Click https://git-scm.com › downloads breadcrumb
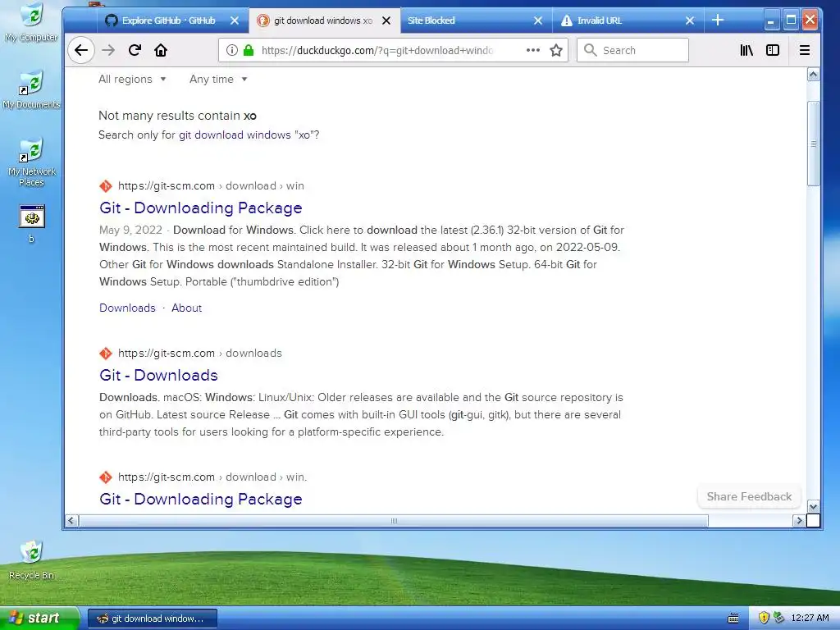Image resolution: width=840 pixels, height=630 pixels. click(200, 353)
